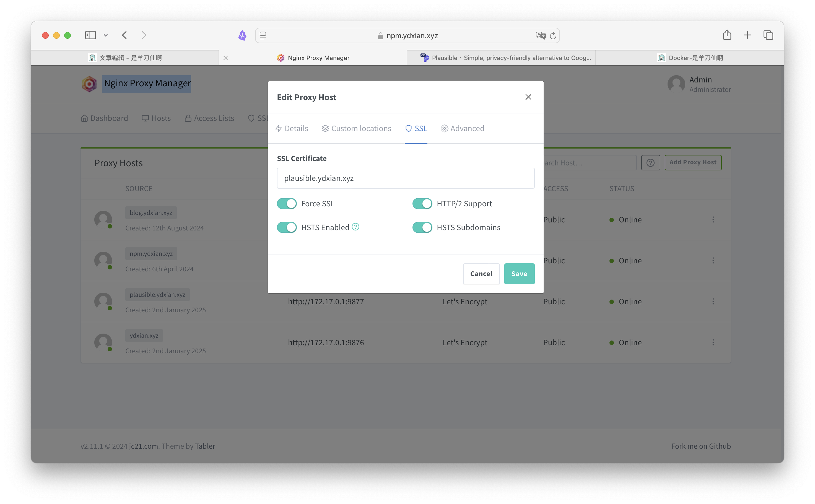Toggle the Force SSL switch
This screenshot has height=504, width=815.
287,204
